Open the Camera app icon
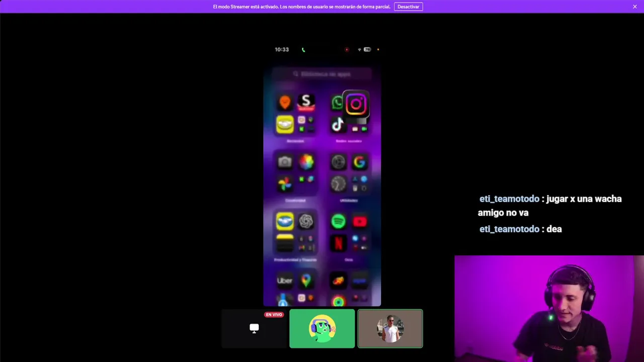Screen dimensions: 644x362 point(285,162)
